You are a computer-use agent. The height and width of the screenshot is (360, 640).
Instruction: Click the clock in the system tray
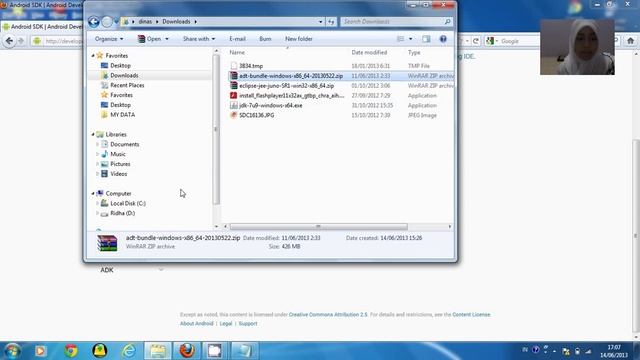pos(614,351)
